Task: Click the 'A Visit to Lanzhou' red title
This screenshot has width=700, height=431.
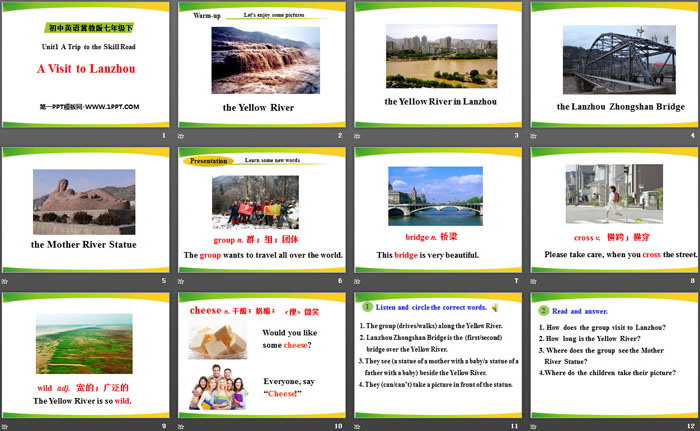Action: pos(86,68)
